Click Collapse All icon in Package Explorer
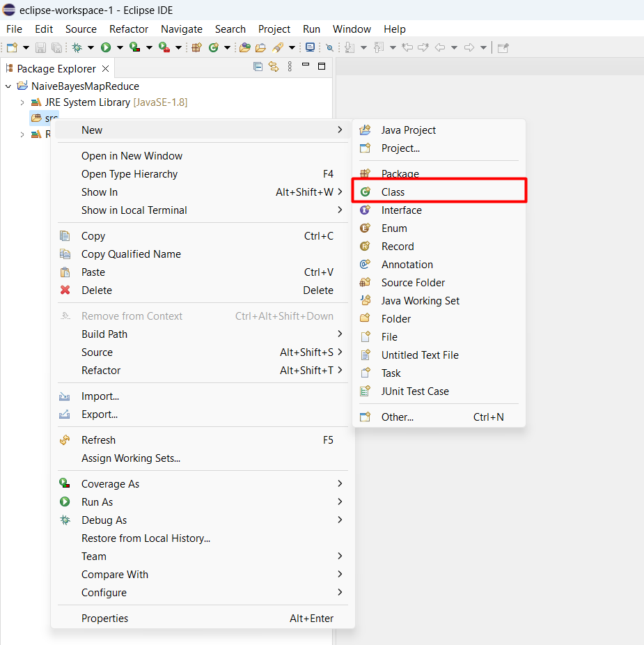 coord(258,68)
